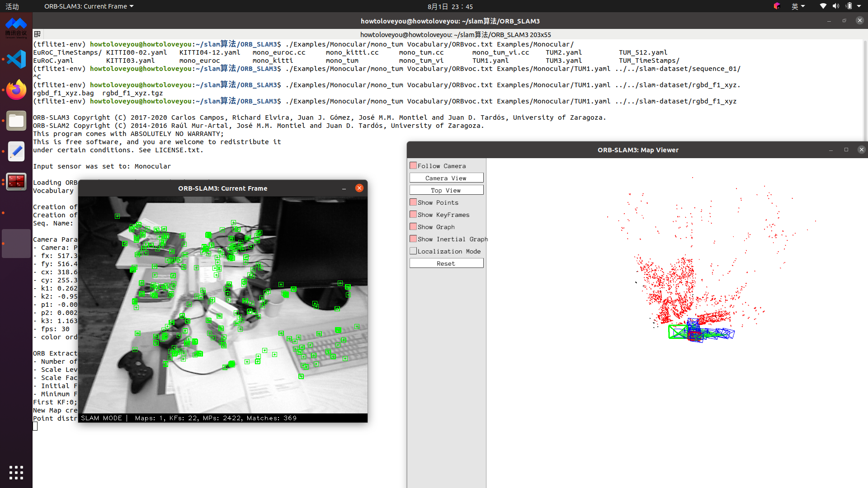Enable Localization Mode checkbox

(x=413, y=251)
